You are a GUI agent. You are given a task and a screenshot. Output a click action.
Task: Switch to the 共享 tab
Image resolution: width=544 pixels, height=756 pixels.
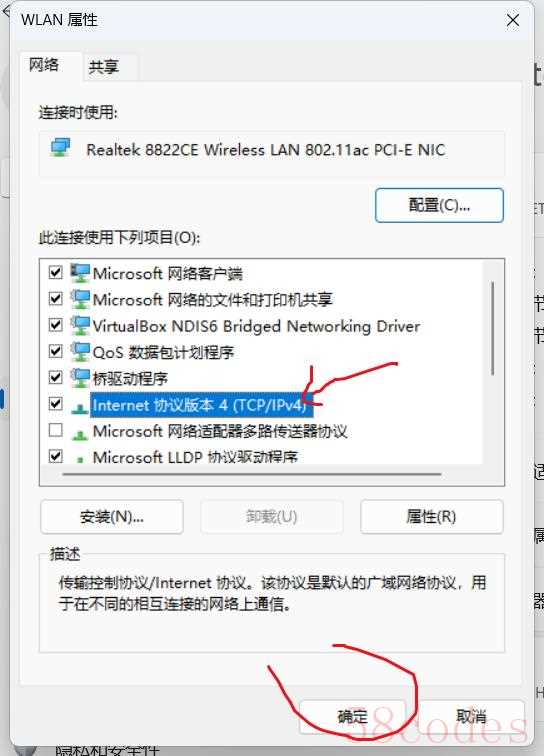(x=104, y=67)
